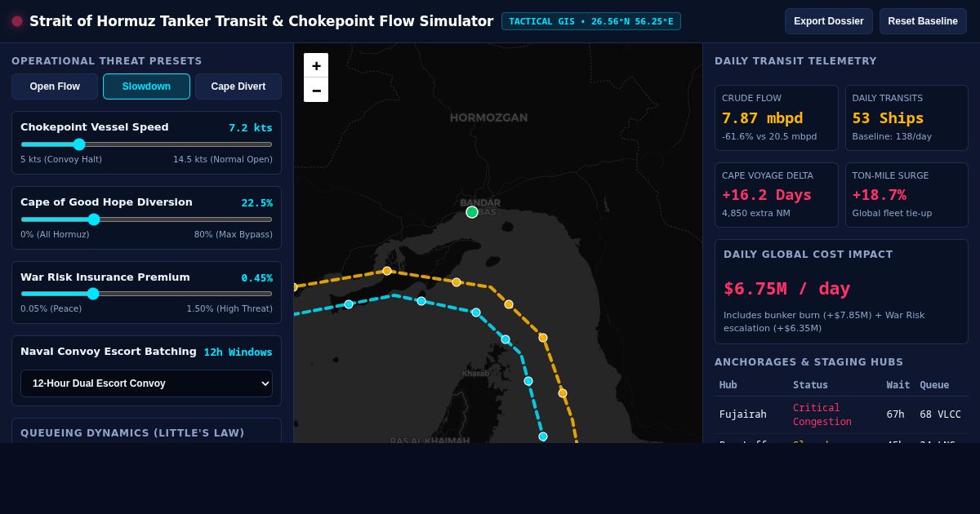Viewport: 980px width, 514px height.
Task: Click the 7.2 kts speed value
Action: click(251, 128)
